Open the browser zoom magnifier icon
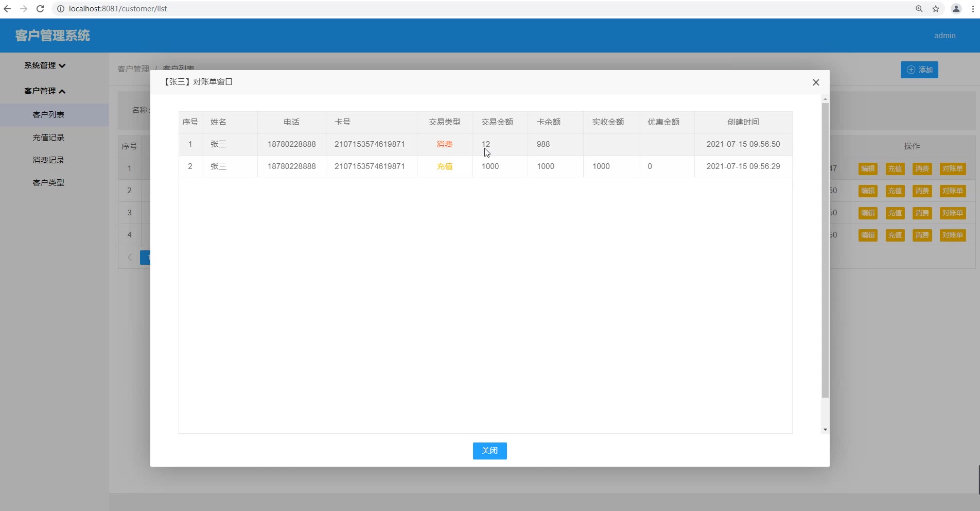Viewport: 980px width, 511px height. 919,9
